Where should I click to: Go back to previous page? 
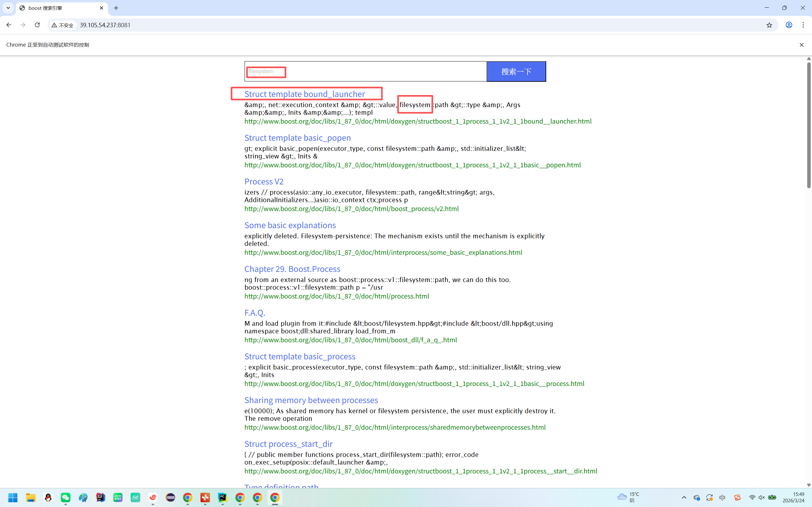pos(9,25)
